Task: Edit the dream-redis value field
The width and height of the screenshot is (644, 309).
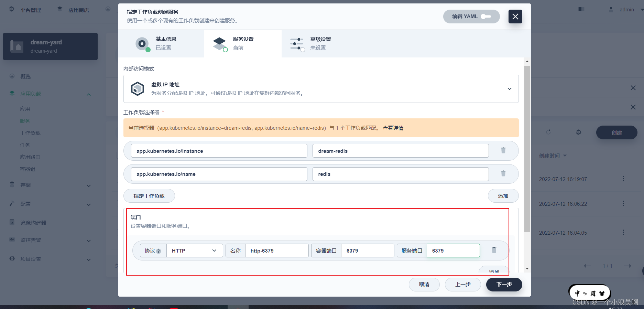Action: point(401,151)
